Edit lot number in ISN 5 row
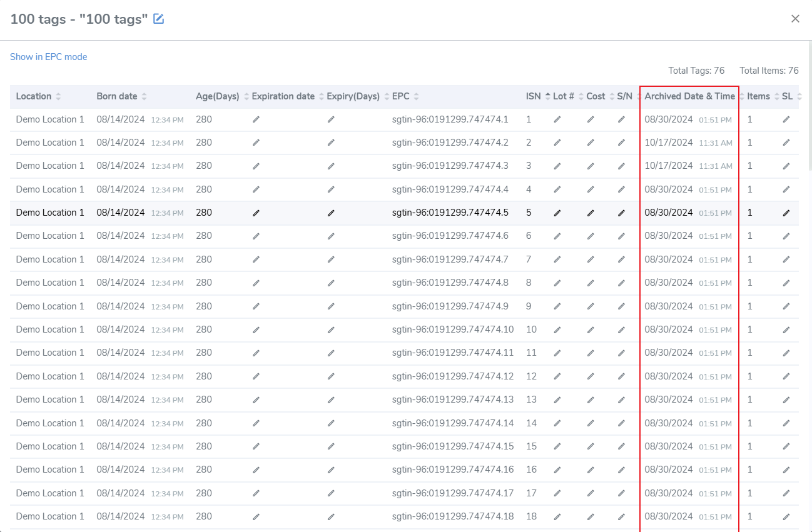 click(557, 213)
